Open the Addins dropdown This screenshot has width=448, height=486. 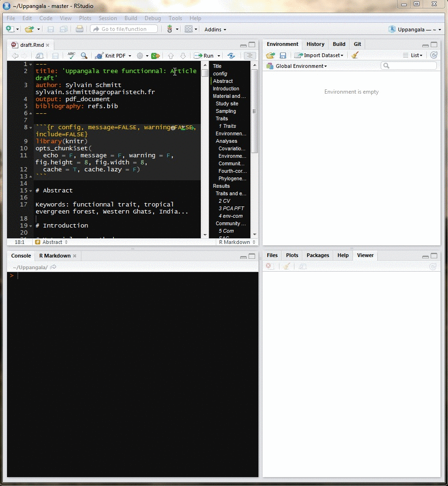[215, 29]
